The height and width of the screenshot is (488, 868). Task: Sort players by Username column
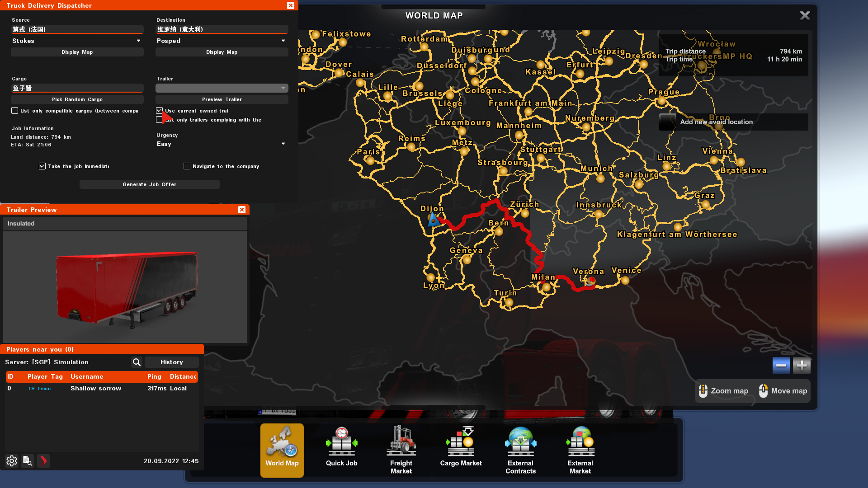point(87,376)
